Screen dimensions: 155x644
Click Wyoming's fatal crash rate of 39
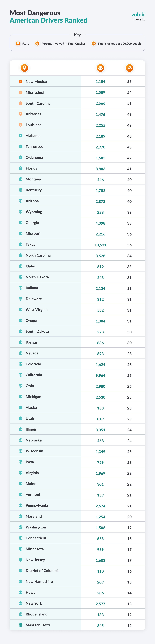point(129,212)
